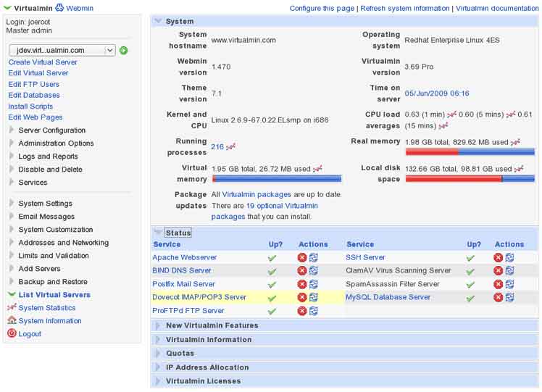Open List Virtual Servers page

click(x=54, y=295)
